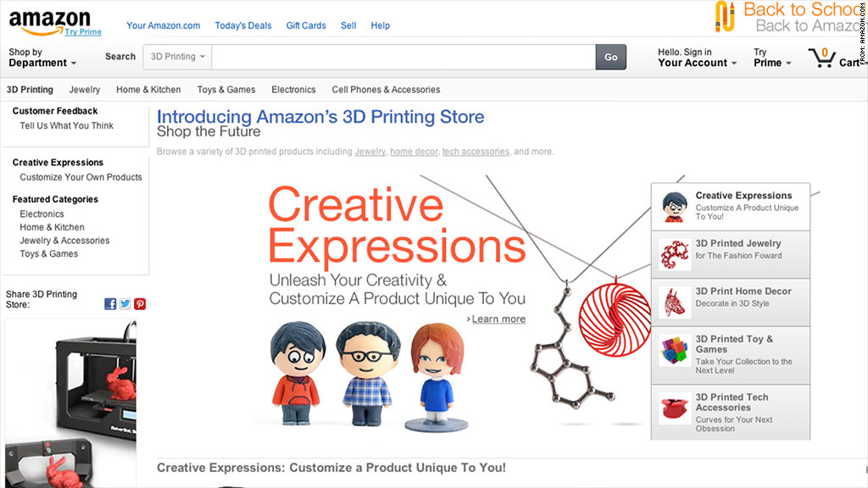Share the store on Facebook
The width and height of the screenshot is (868, 488).
110,304
